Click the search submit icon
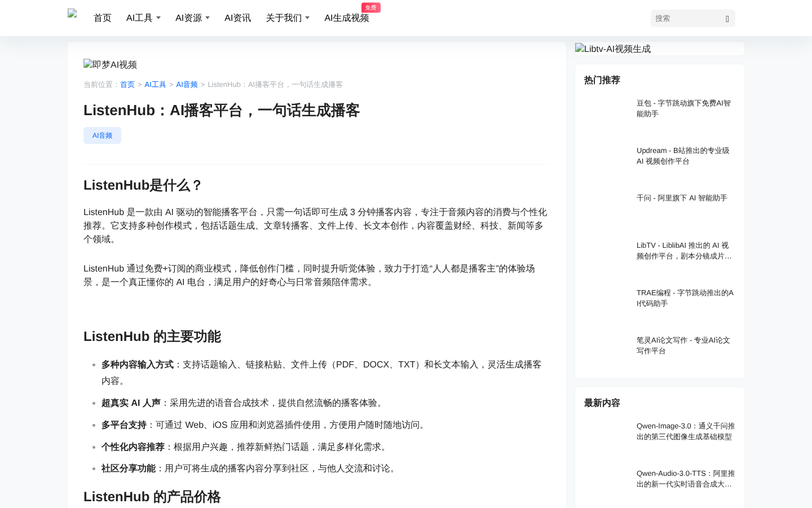Screen dimensions: 812x508 click(x=727, y=19)
